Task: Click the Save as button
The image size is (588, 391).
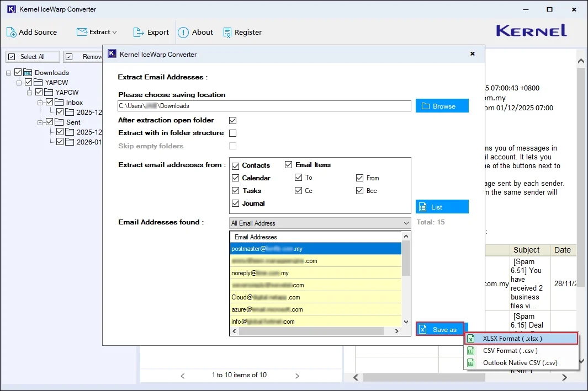Action: coord(442,329)
